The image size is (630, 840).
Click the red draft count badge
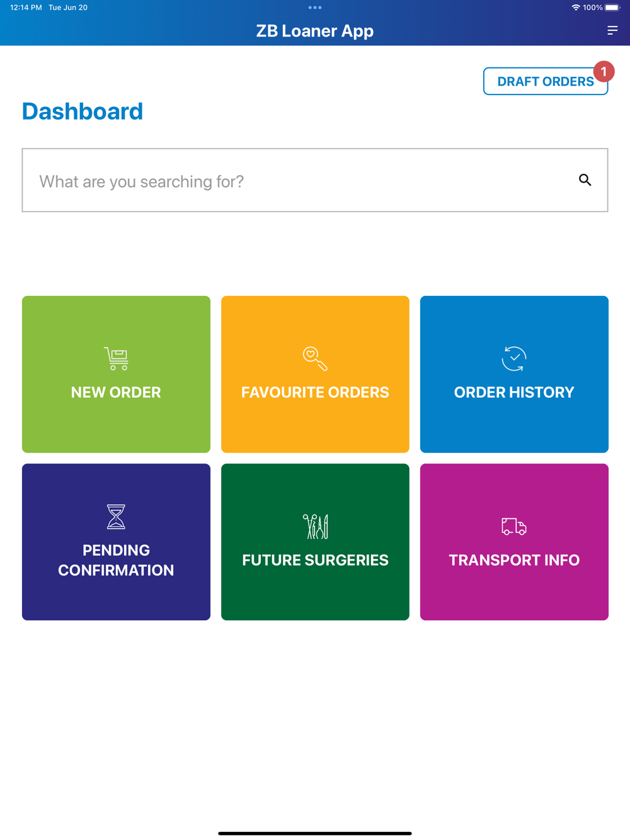pos(604,72)
